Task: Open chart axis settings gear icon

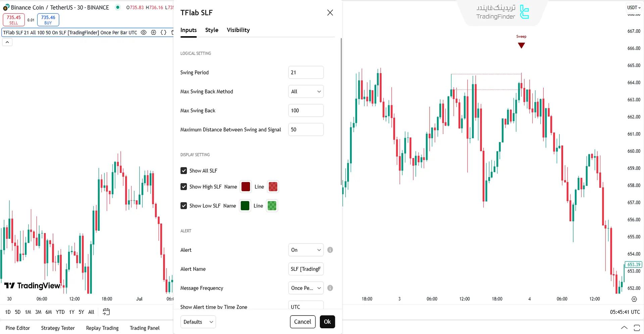Action: pos(634,299)
